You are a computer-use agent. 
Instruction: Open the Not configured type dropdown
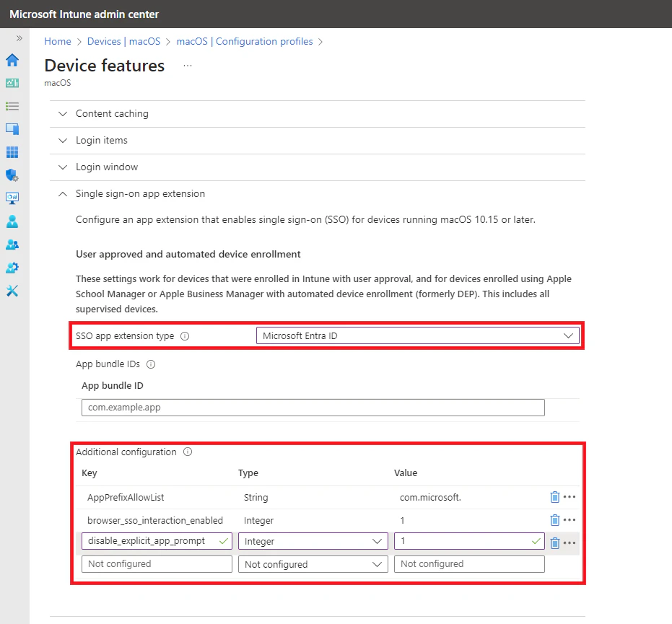tap(313, 564)
